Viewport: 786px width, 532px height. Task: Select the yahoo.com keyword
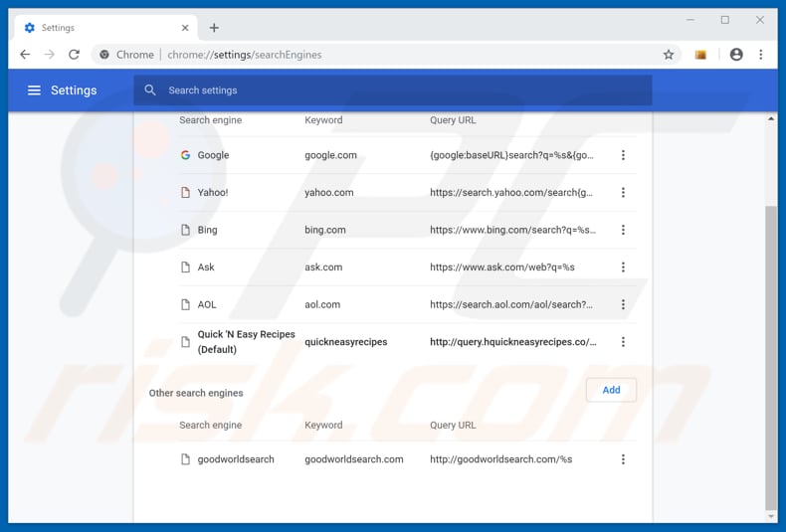point(329,192)
